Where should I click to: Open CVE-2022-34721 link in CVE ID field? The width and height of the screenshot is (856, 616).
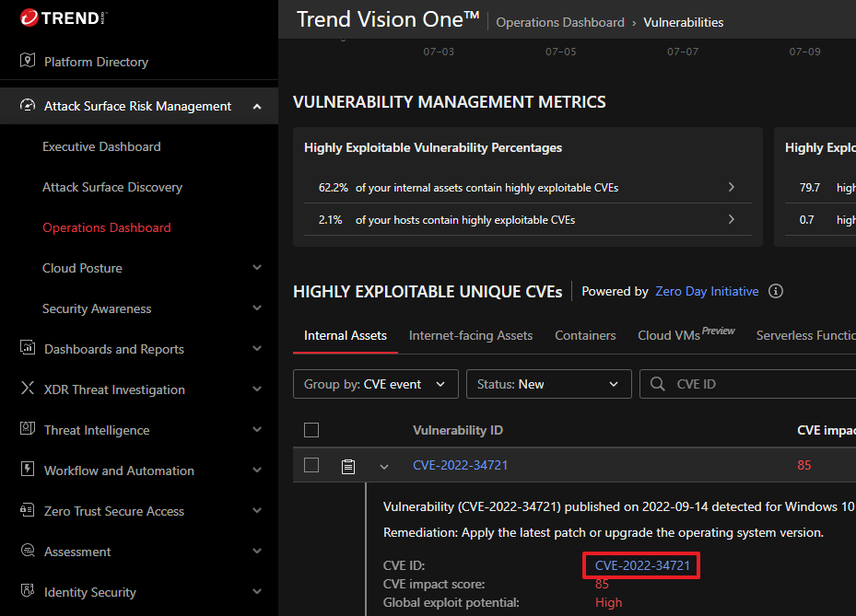click(642, 565)
